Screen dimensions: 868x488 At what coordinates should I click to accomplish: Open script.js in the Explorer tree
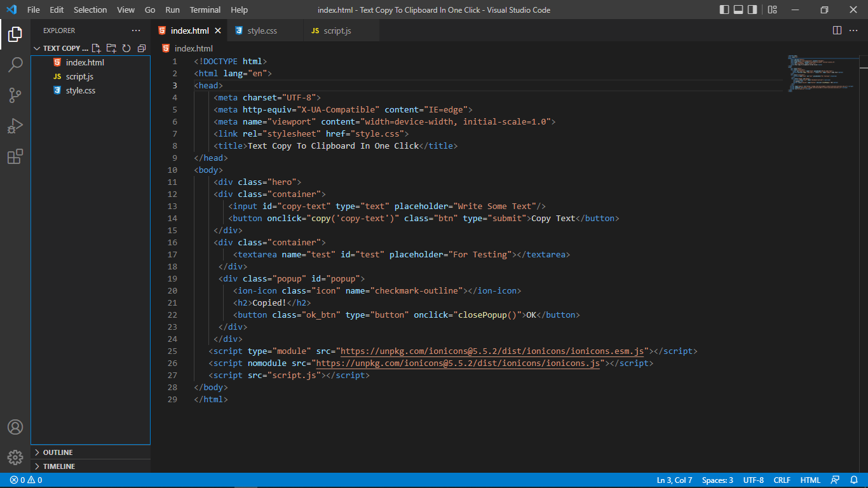79,76
